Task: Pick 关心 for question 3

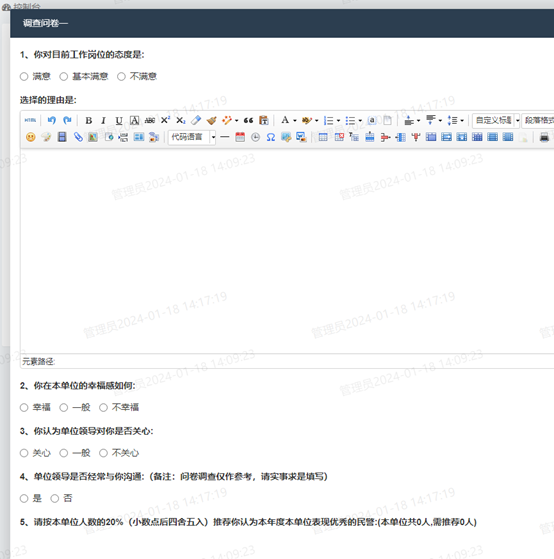Action: [x=24, y=453]
